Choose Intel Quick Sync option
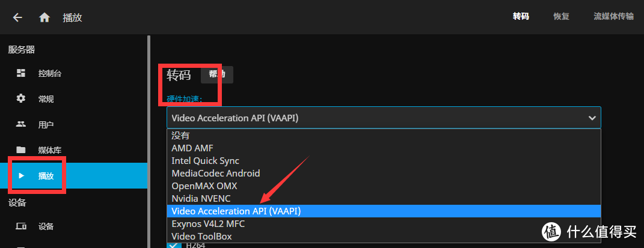This screenshot has width=644, height=248. 384,161
